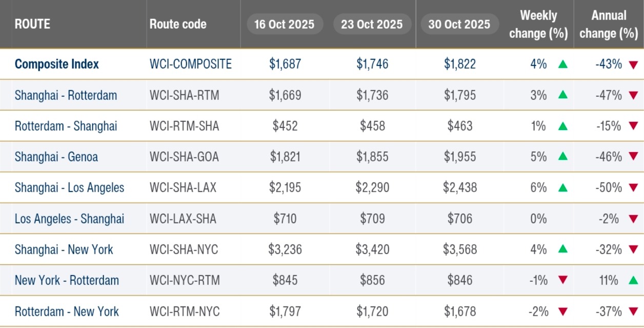Click the ROUTE column header
The image size is (644, 328).
(x=32, y=24)
